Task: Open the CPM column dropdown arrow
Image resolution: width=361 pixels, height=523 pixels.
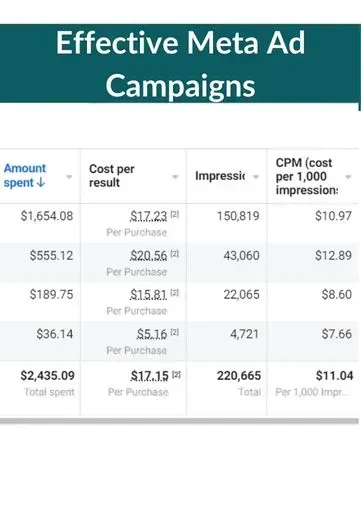Action: pos(348,177)
